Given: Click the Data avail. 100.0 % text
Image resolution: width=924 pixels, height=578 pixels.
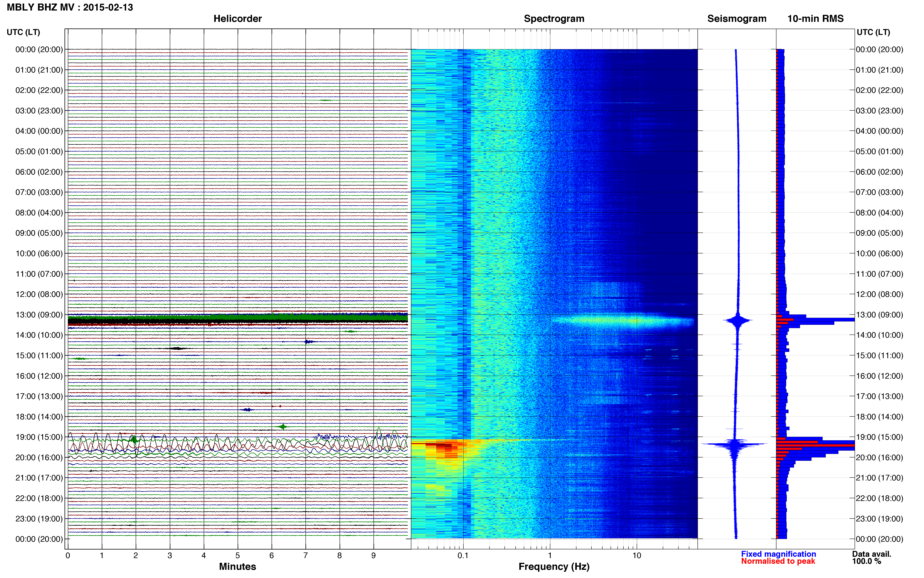Looking at the screenshot, I should tap(871, 557).
